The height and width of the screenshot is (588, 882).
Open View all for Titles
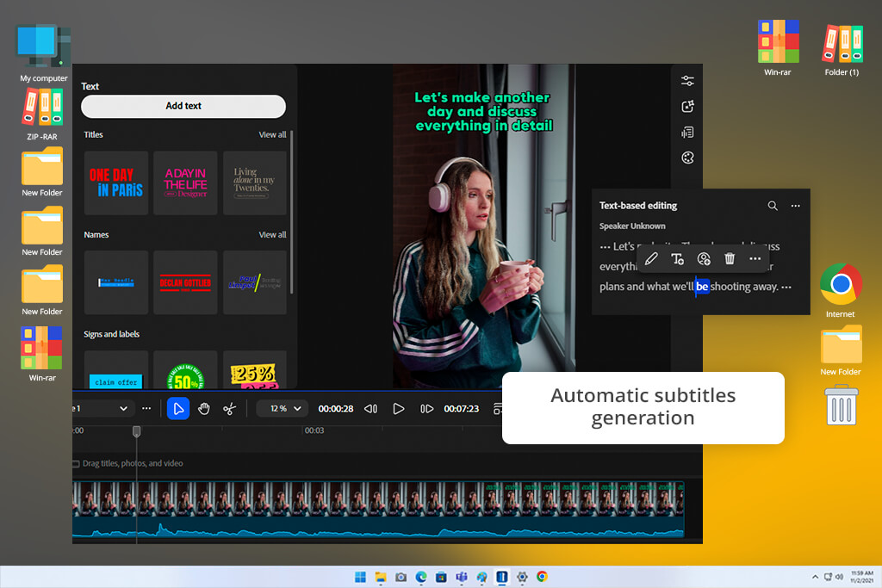(x=272, y=135)
